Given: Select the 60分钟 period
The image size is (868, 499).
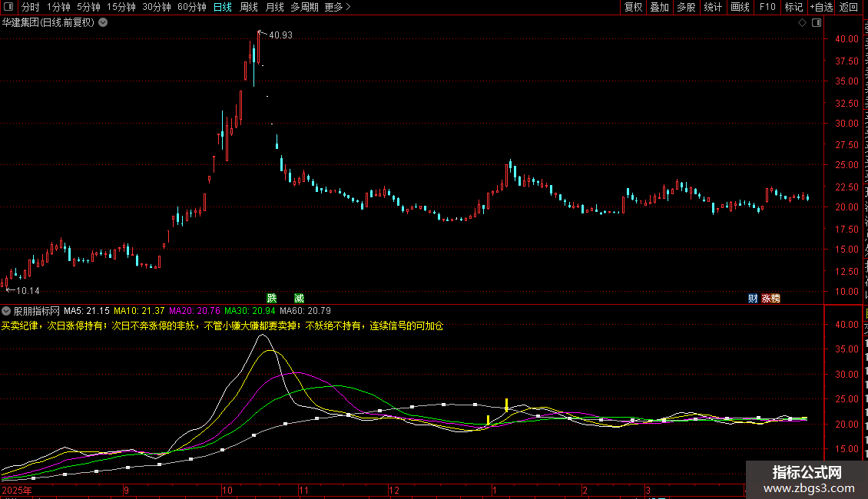Looking at the screenshot, I should [192, 7].
